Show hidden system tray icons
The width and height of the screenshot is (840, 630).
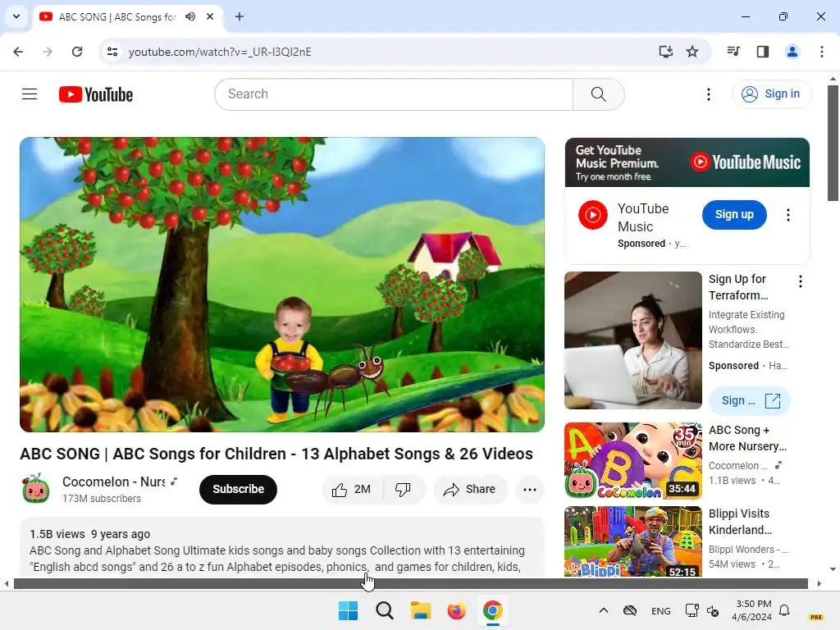(603, 610)
